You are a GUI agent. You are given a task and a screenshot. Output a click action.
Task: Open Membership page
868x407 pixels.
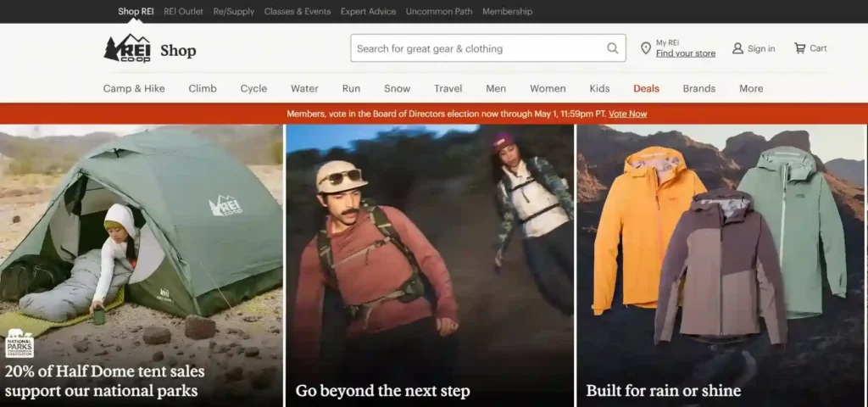(x=507, y=11)
